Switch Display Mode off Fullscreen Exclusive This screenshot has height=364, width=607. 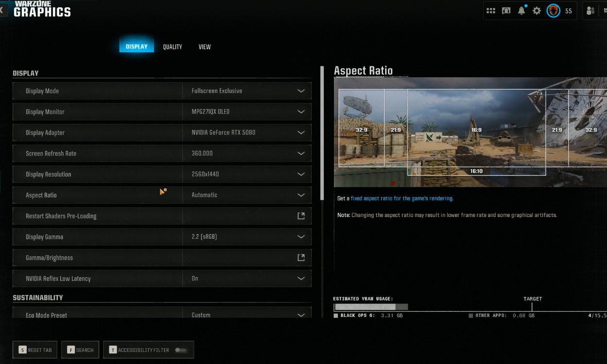[x=248, y=91]
